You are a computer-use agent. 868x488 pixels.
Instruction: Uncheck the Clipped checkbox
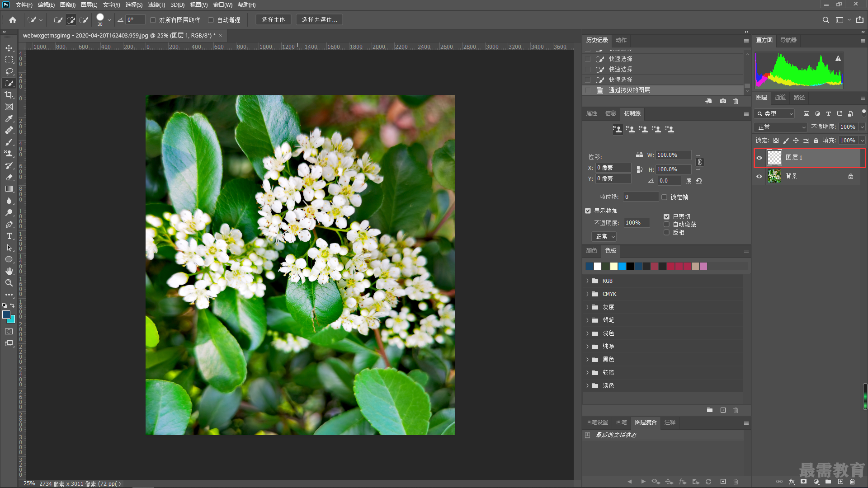coord(666,216)
